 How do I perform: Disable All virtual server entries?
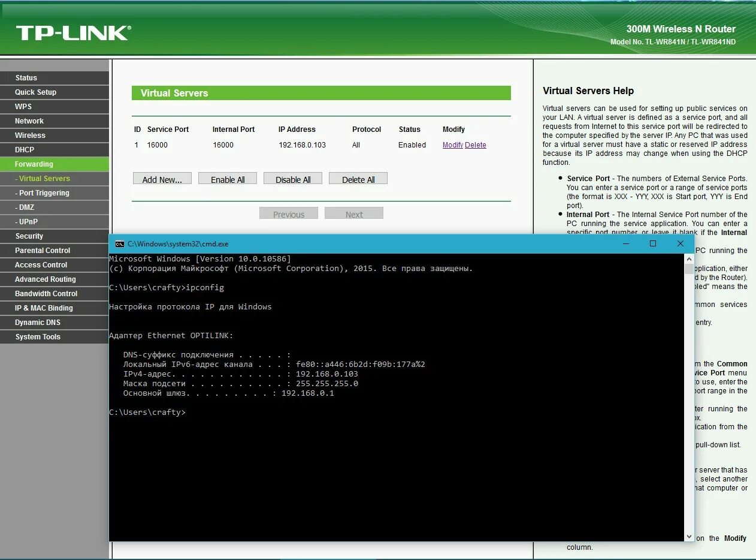point(292,178)
